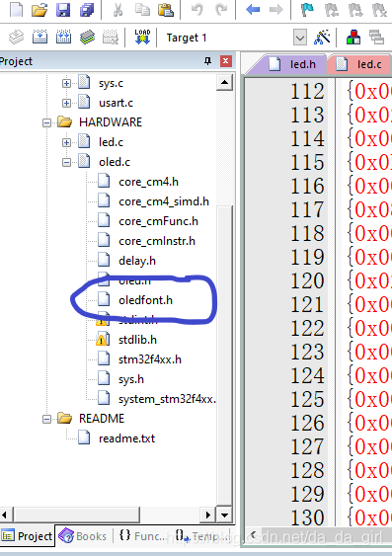Select readme.txt under README
The width and height of the screenshot is (392, 556).
pyautogui.click(x=127, y=438)
